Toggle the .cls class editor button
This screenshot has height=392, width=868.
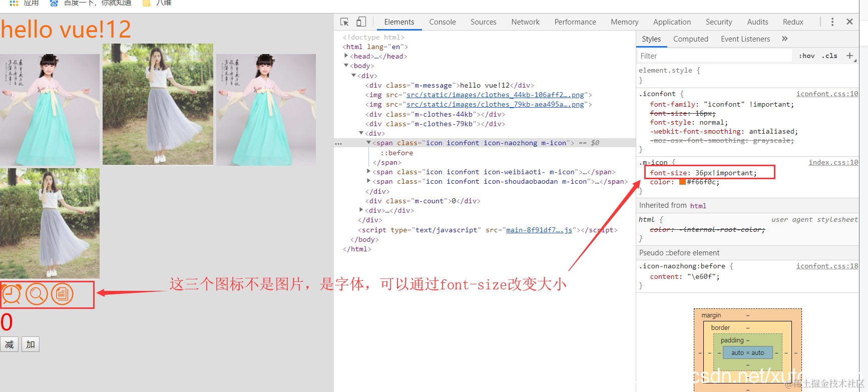830,56
